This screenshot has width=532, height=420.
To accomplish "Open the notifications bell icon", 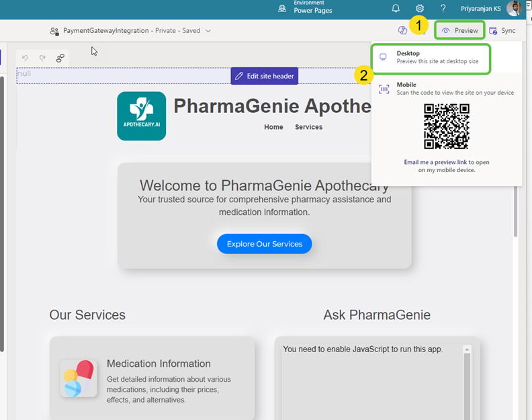I will tap(396, 9).
